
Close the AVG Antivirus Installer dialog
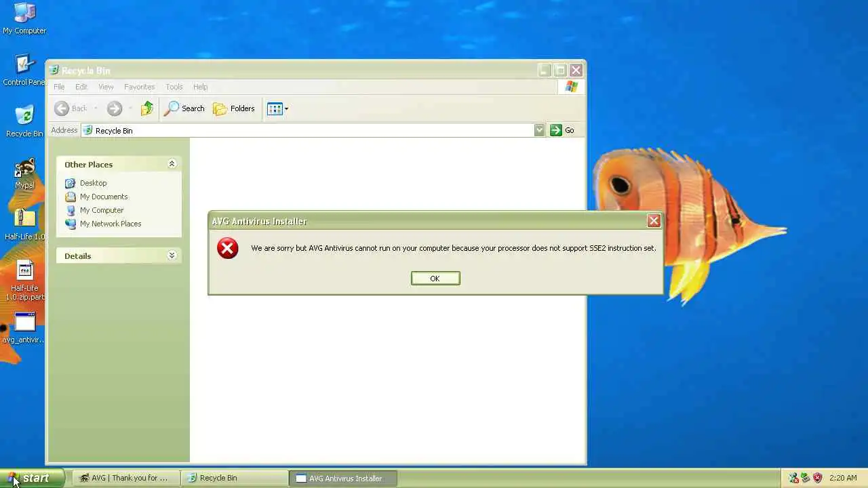[654, 221]
